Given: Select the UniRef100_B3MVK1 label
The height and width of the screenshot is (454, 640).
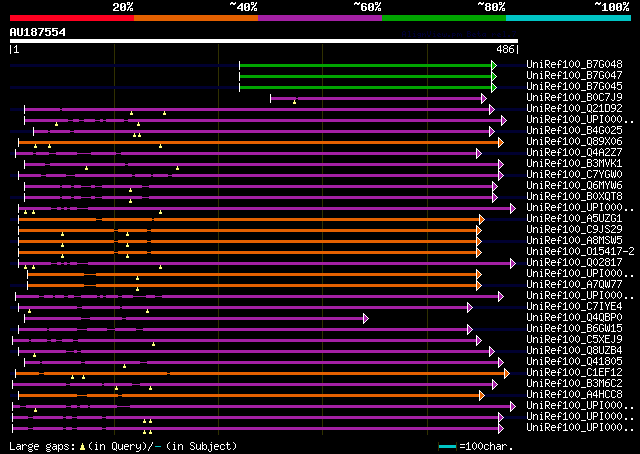Looking at the screenshot, I should [x=574, y=163].
